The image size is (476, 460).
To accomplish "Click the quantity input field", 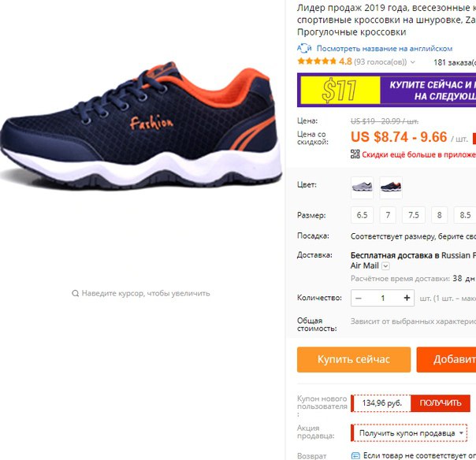I will point(383,298).
